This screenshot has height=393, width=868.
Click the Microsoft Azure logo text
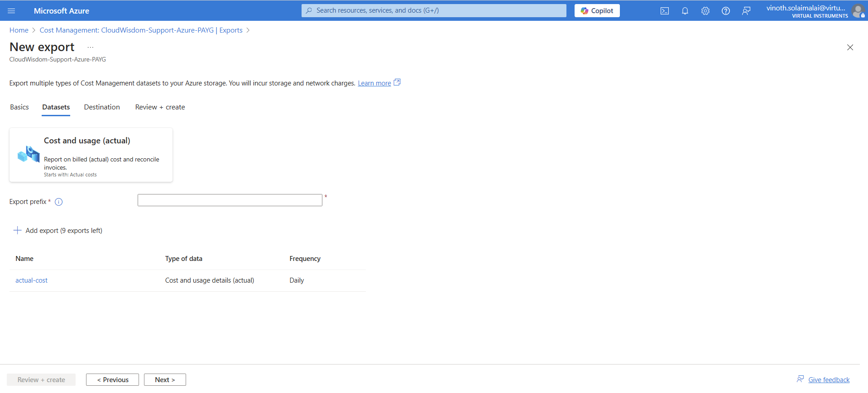coord(62,11)
